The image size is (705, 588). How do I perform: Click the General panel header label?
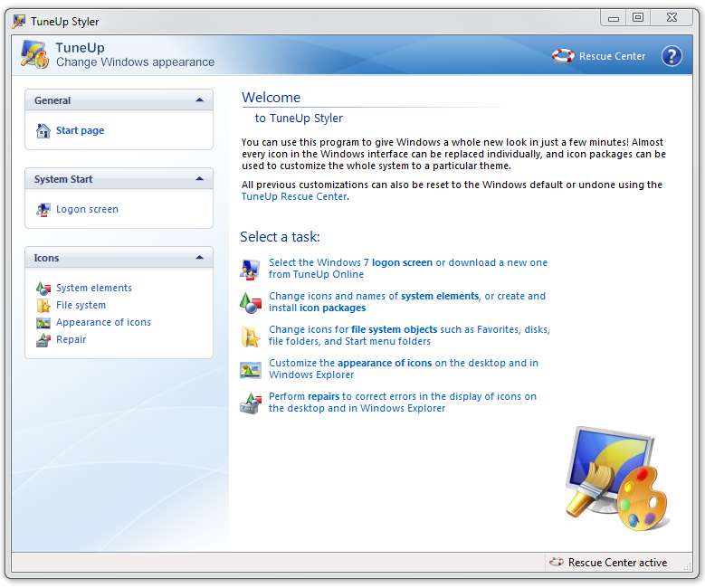coord(52,100)
